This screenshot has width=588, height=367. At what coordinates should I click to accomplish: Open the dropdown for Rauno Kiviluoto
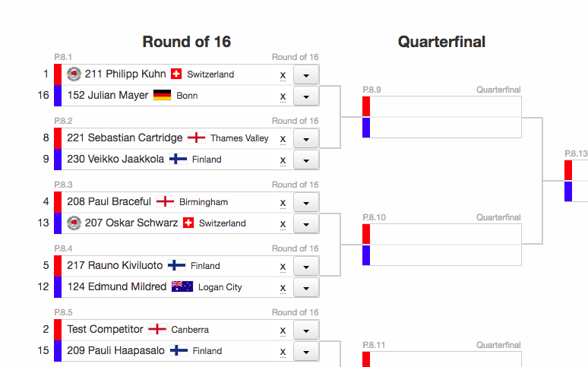(x=305, y=267)
